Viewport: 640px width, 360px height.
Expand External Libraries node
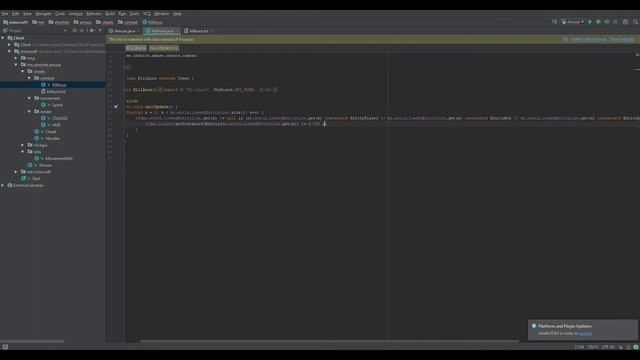click(3, 185)
